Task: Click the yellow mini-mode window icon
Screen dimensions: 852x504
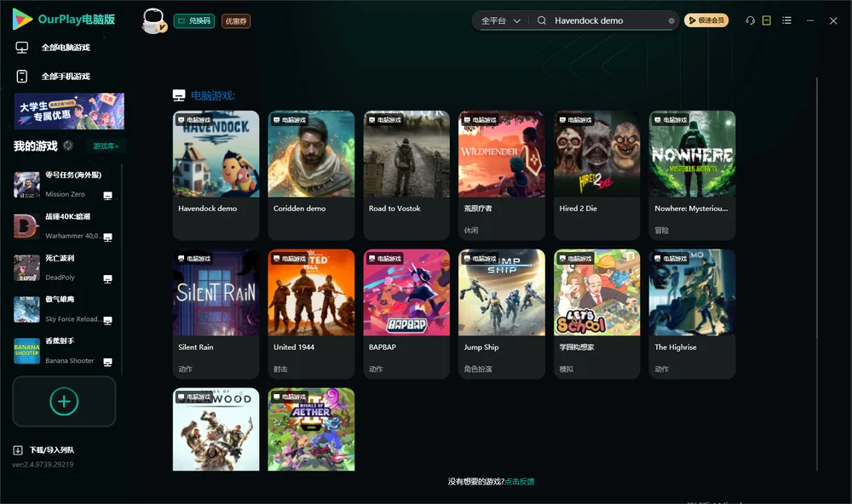Action: click(767, 20)
